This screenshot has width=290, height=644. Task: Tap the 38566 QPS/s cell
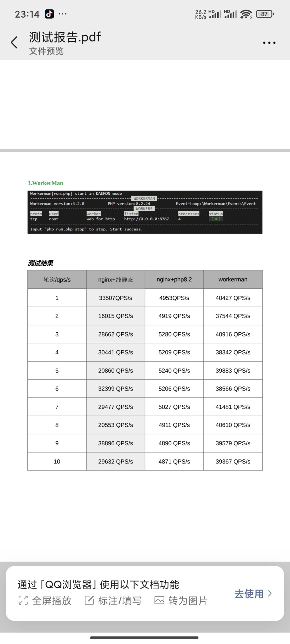[233, 389]
